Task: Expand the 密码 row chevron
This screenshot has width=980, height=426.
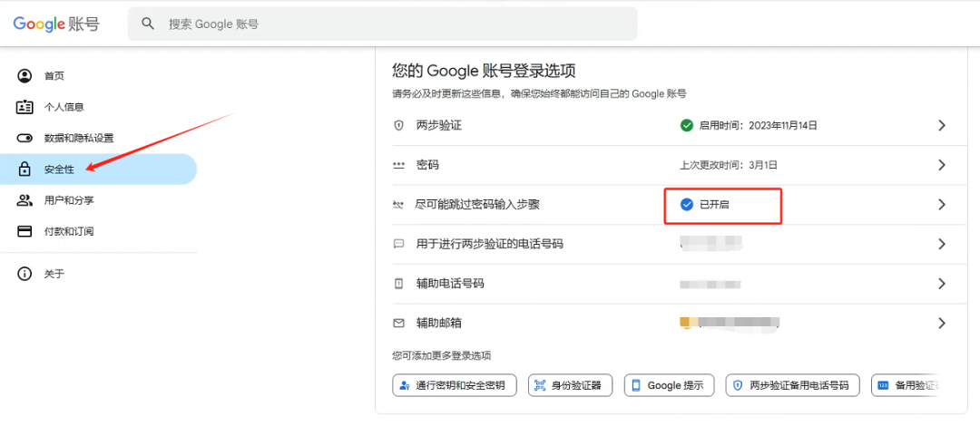Action: pyautogui.click(x=942, y=166)
